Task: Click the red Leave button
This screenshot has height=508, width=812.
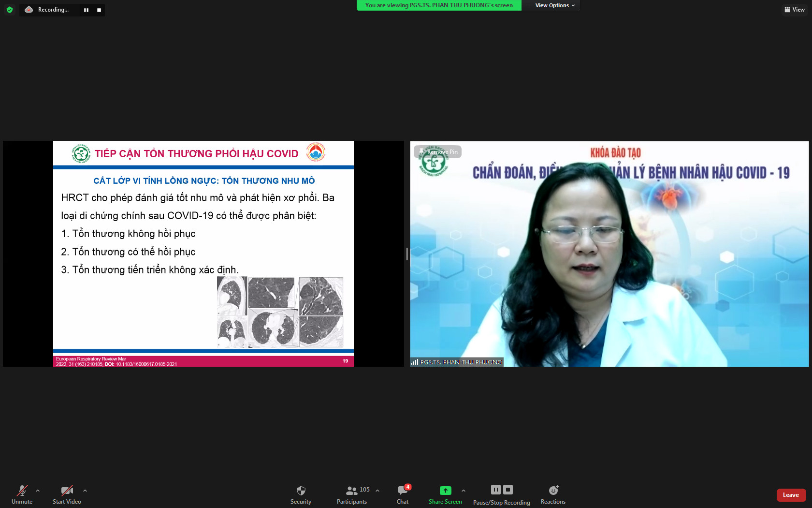Action: click(791, 495)
